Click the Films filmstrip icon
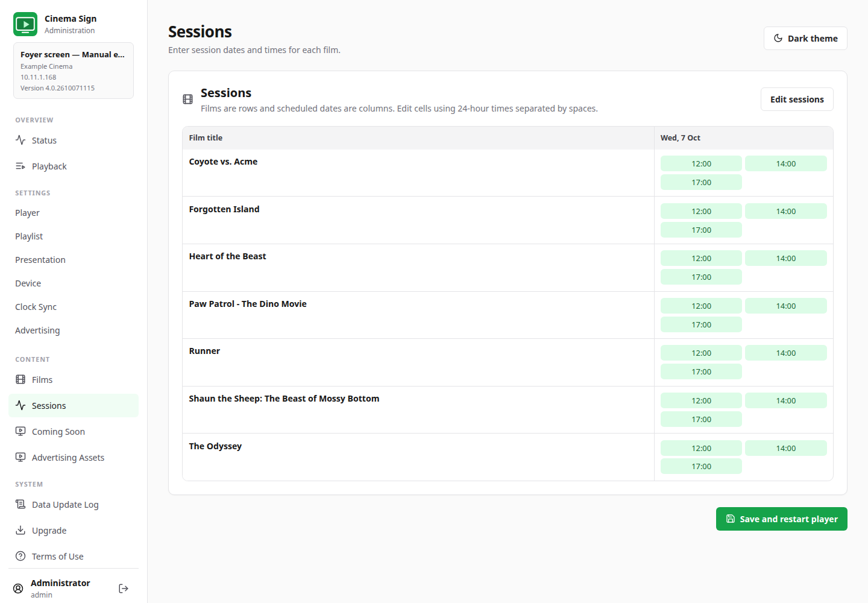 click(20, 379)
